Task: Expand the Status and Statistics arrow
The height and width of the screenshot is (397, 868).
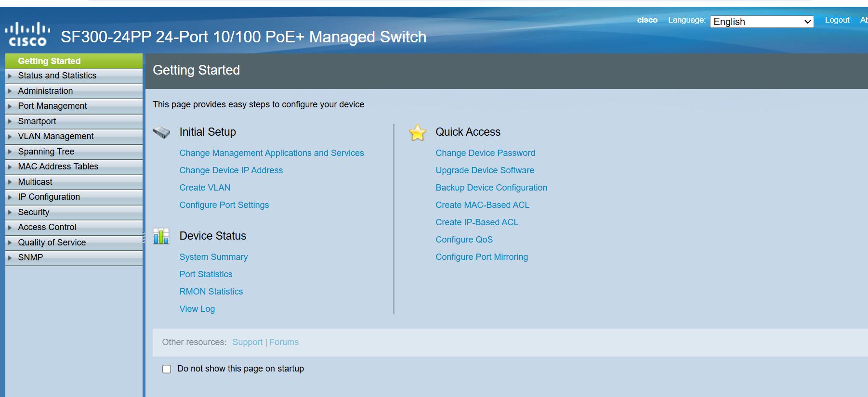Action: click(x=10, y=76)
